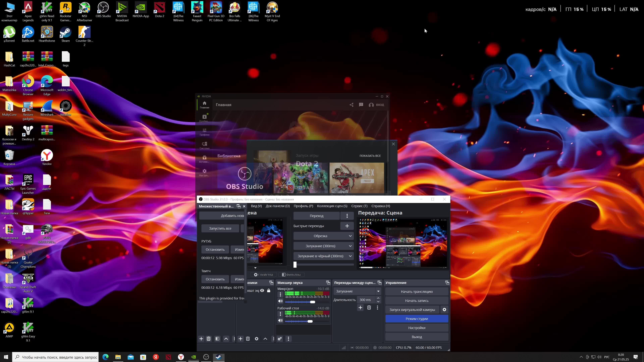Open source properties gear in sources toolbar
Image resolution: width=644 pixels, height=362 pixels.
click(x=256, y=339)
